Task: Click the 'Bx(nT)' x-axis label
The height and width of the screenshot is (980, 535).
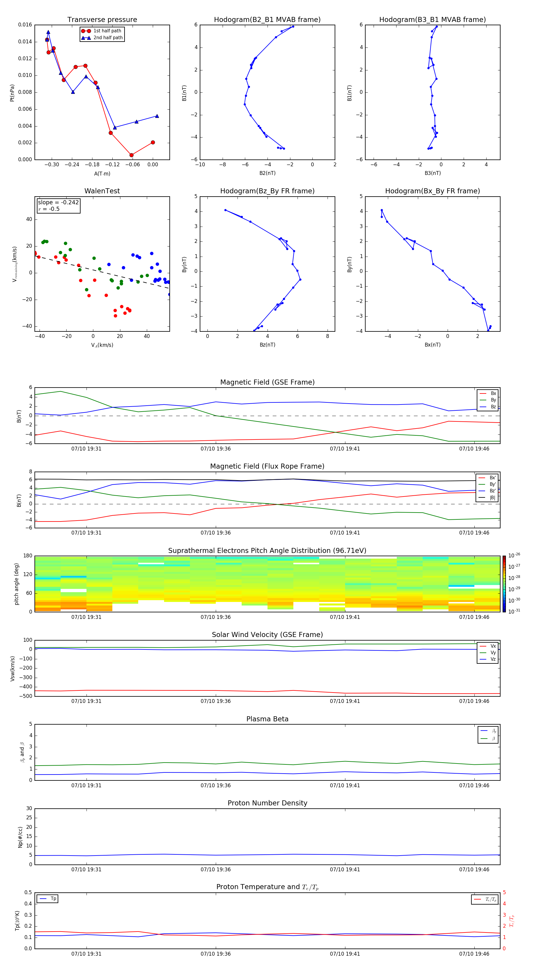Action: click(x=432, y=345)
